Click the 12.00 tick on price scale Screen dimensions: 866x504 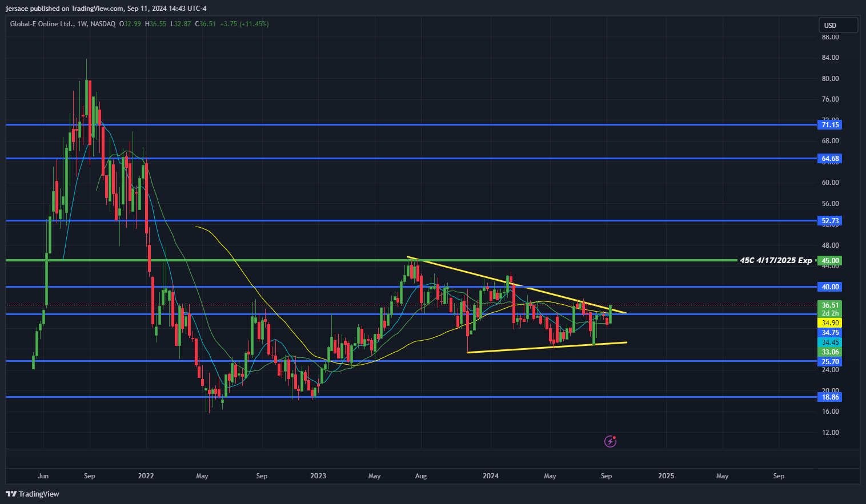(x=830, y=433)
